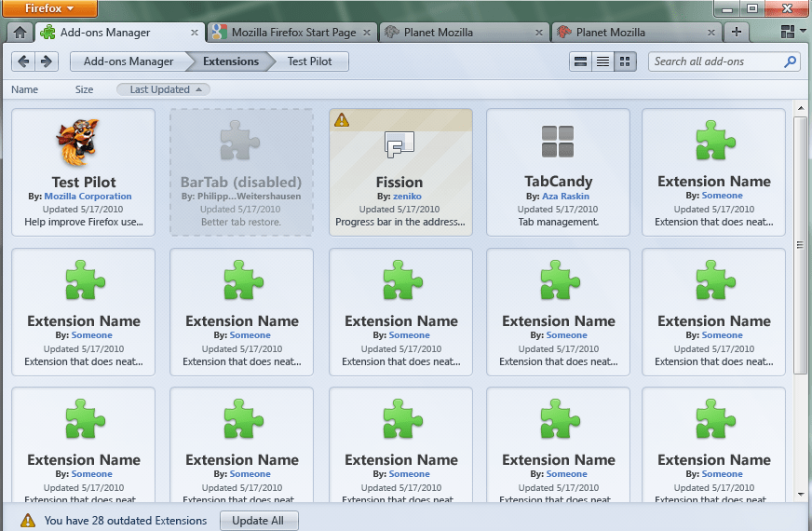Click the 'Tab management.' description text
Viewport: 812px width, 531px height.
(x=559, y=223)
